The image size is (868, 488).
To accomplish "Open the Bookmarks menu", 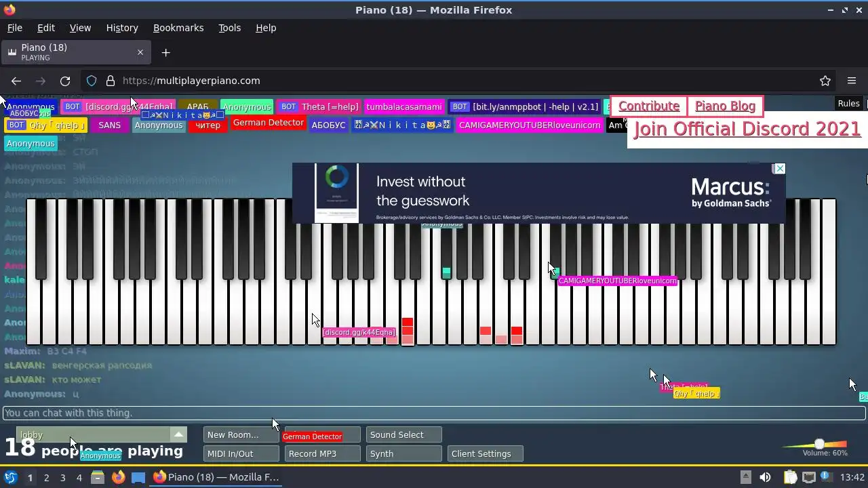I will click(178, 28).
